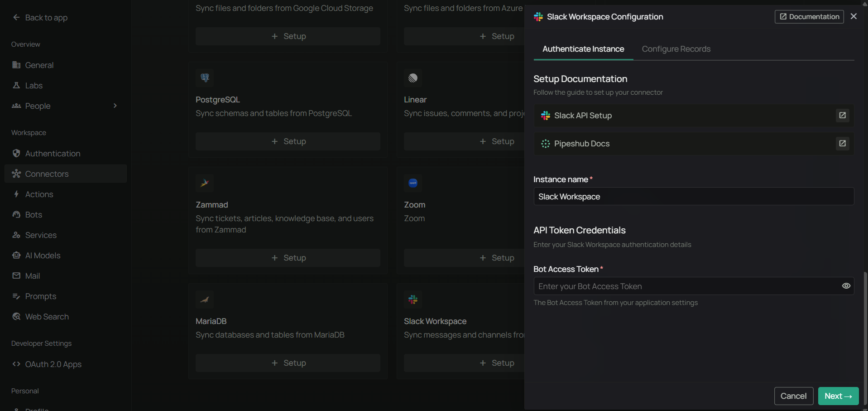
Task: Click the PostgreSQL elephant icon
Action: (x=205, y=78)
